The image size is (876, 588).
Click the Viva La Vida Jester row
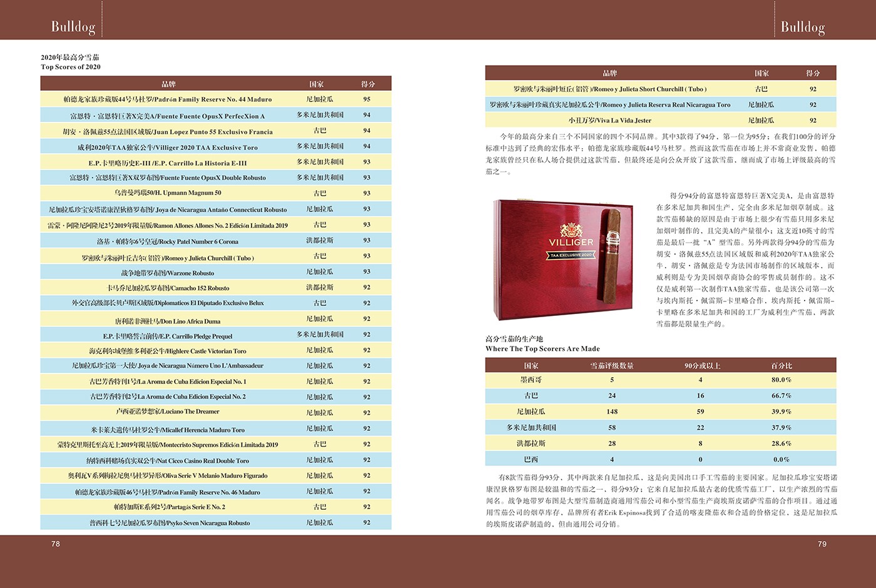660,120
